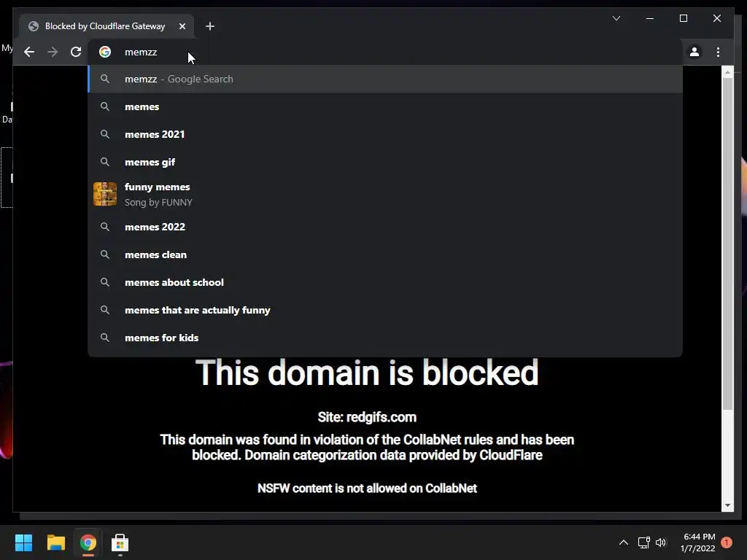Click the scrollbar down arrow
Screen dimensions: 747x560
pos(727,505)
